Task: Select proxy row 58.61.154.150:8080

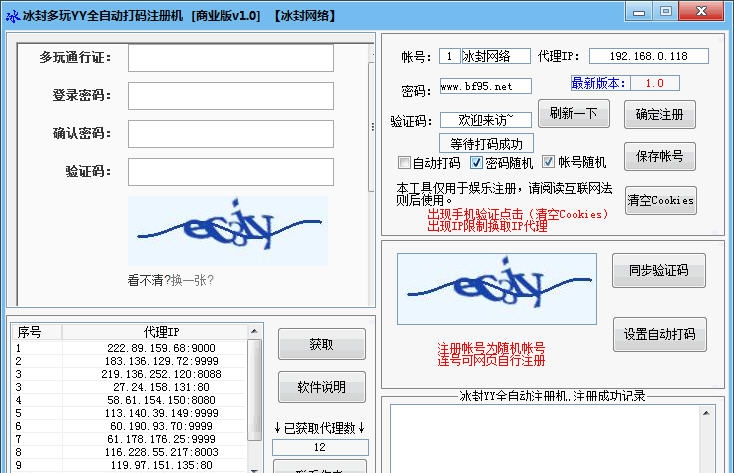Action: click(x=130, y=400)
